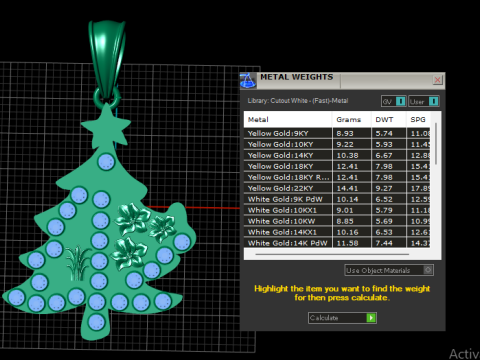Click the horizontal scrollbar of metal list

tap(332, 254)
